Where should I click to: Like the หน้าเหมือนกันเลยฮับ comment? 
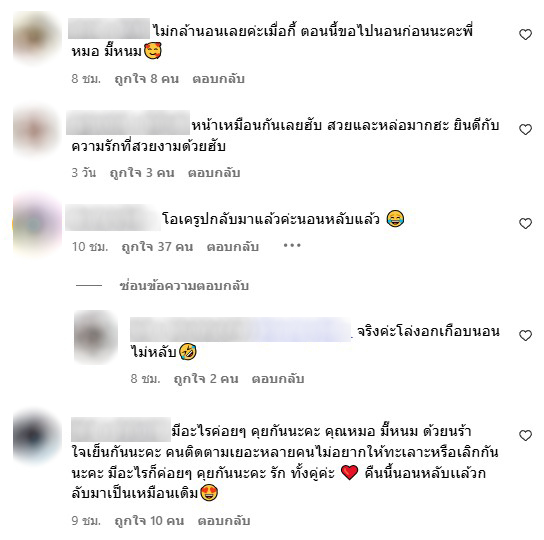(x=525, y=129)
